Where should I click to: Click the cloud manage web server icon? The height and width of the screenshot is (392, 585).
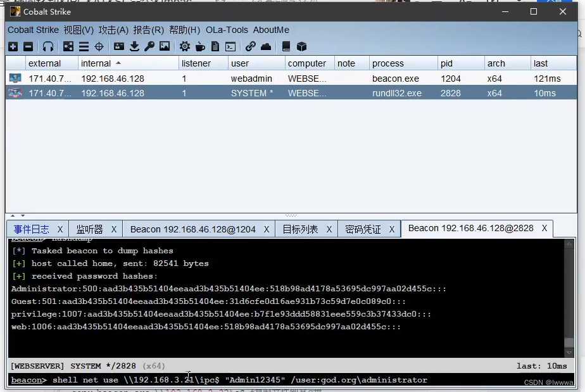coord(266,47)
